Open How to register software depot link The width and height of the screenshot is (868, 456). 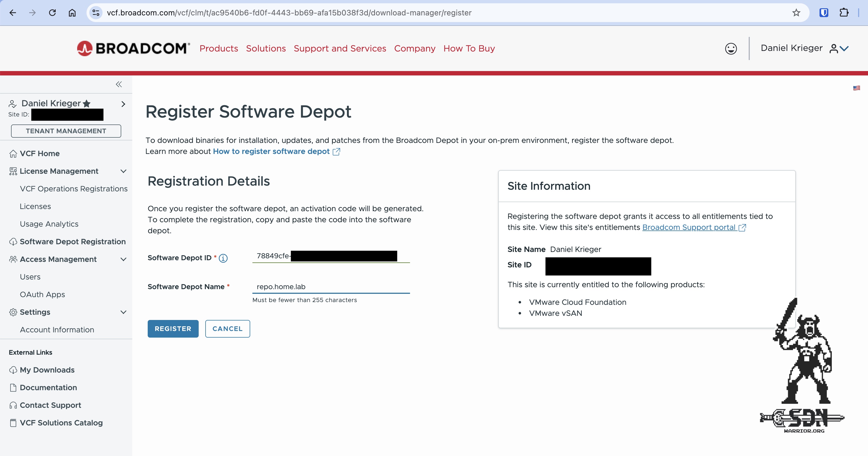click(x=276, y=151)
